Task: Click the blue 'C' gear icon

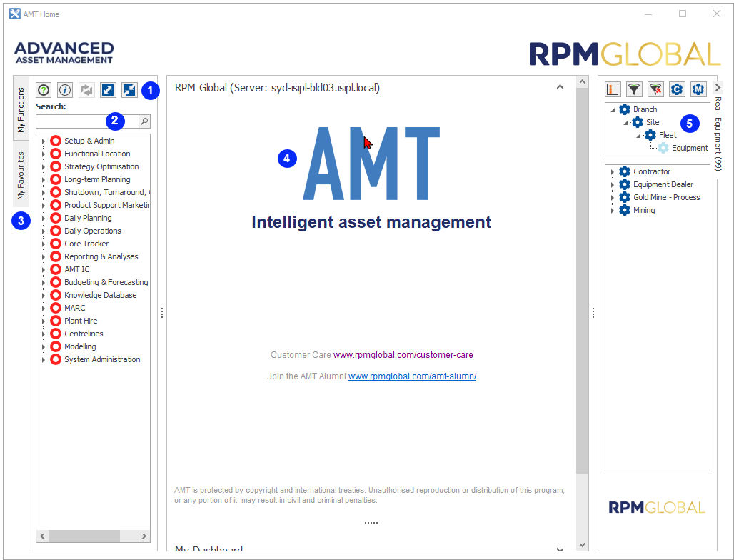Action: click(x=677, y=89)
